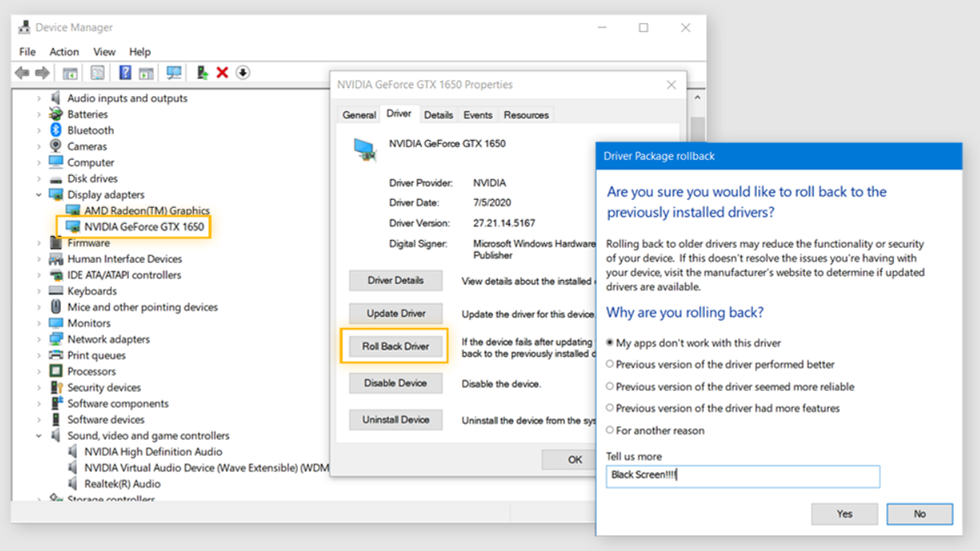Screen dimensions: 980x551
Task: Click the blue Help question mark icon
Action: 125,73
